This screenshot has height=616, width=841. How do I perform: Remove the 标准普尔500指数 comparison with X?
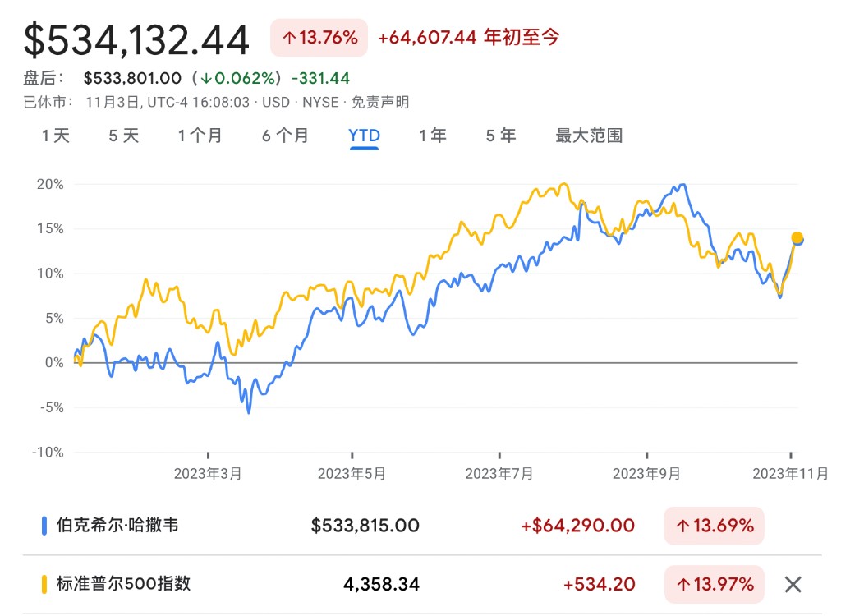(793, 585)
